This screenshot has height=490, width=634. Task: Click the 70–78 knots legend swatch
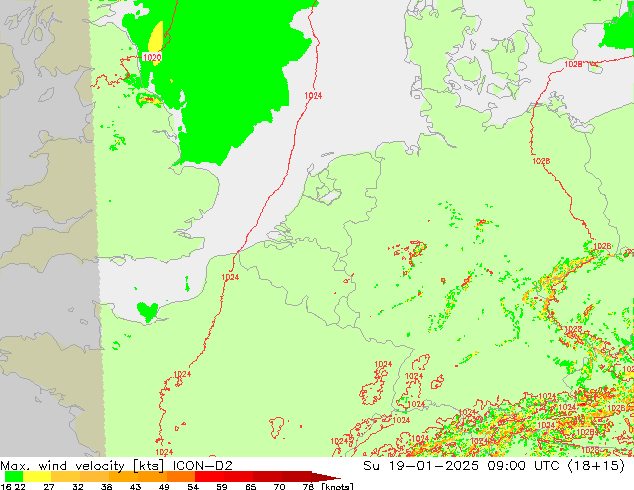tap(296, 477)
